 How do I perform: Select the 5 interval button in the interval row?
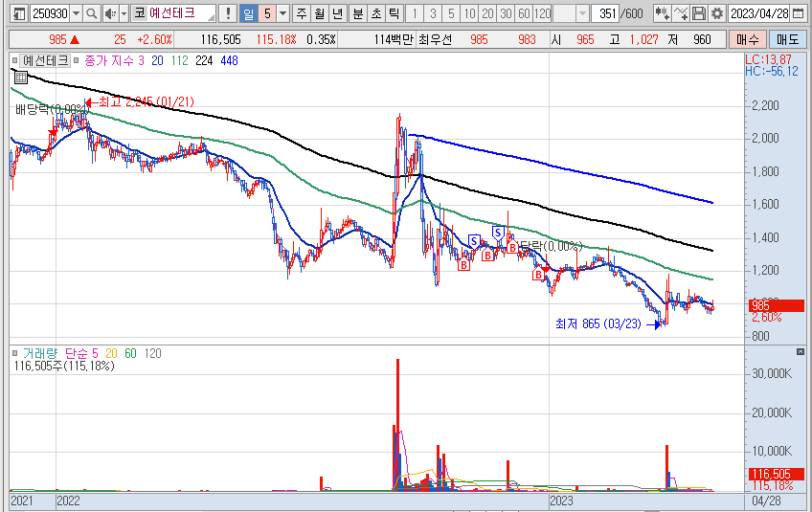coord(451,13)
